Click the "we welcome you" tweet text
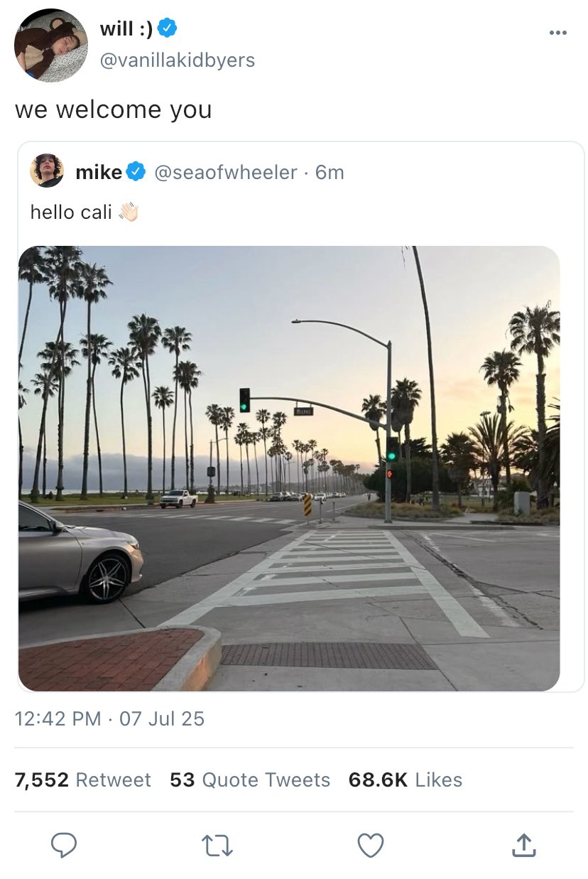 pyautogui.click(x=114, y=109)
